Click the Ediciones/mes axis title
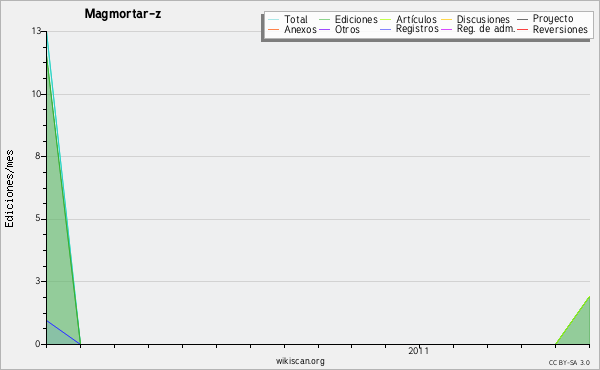Screen dimensions: 600x370 (x=9, y=189)
